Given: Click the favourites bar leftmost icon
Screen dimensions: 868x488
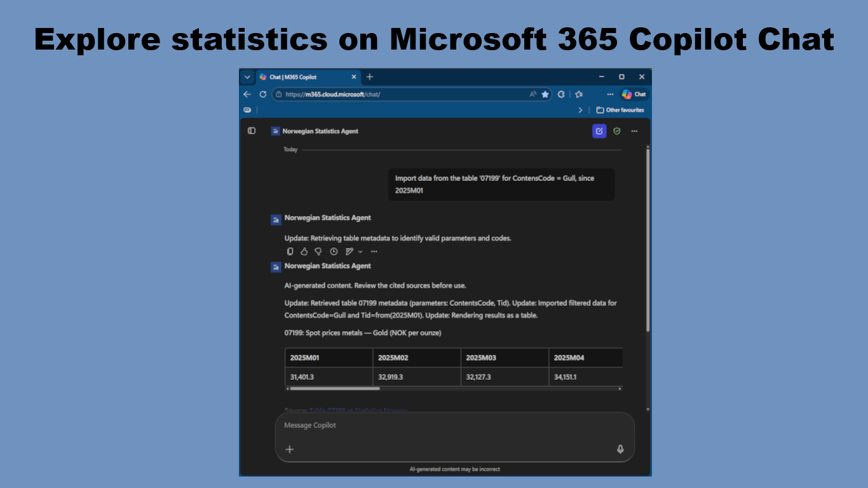Looking at the screenshot, I should click(x=247, y=110).
